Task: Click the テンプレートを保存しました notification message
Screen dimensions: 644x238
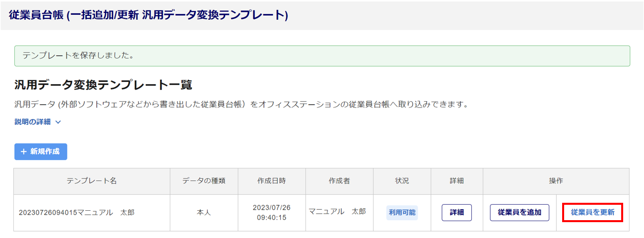Action: coord(322,56)
